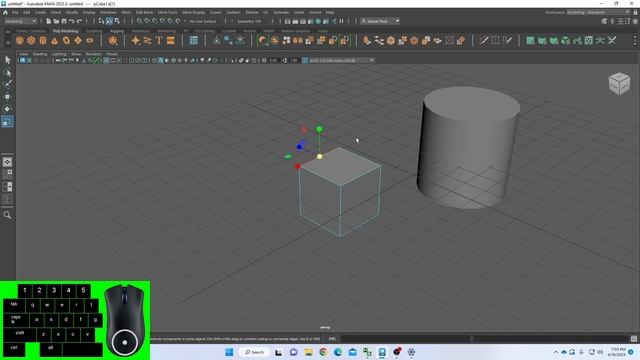Create a polygon sphere from the shelf
The width and height of the screenshot is (640, 360).
20,40
